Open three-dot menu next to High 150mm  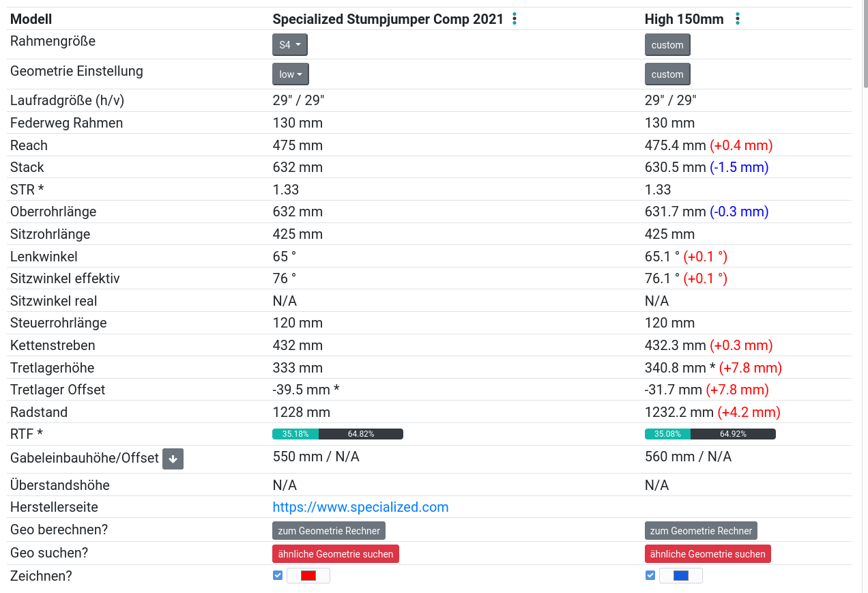pyautogui.click(x=737, y=19)
